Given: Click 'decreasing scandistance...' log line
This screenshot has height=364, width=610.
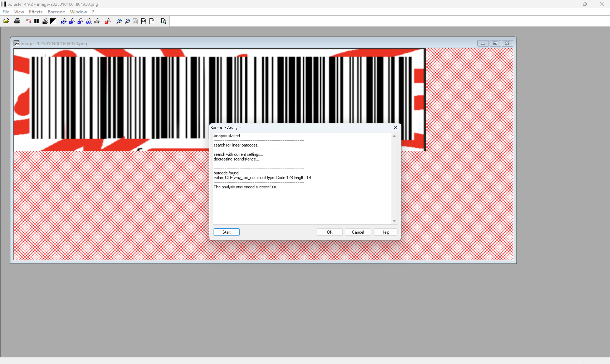Looking at the screenshot, I should click(x=236, y=159).
